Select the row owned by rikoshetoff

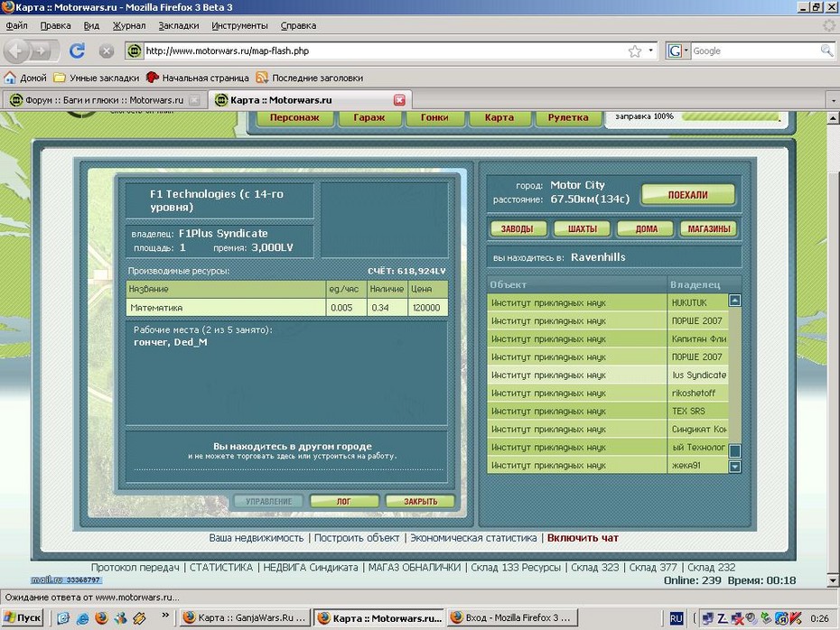(x=608, y=393)
